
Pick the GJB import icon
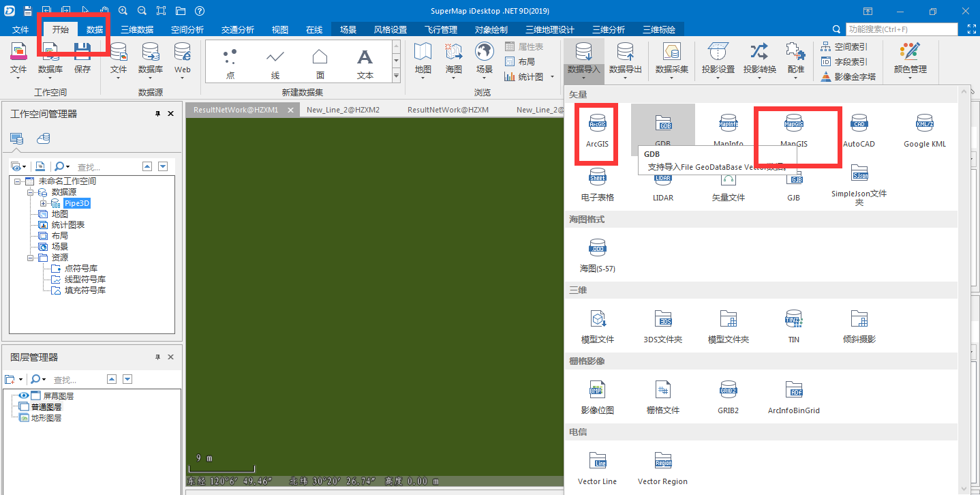click(x=793, y=183)
